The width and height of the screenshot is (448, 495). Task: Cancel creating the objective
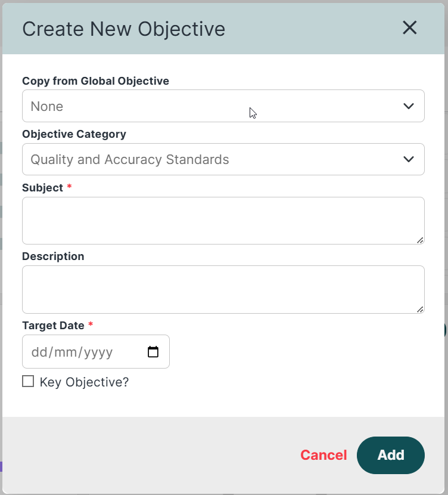point(323,455)
